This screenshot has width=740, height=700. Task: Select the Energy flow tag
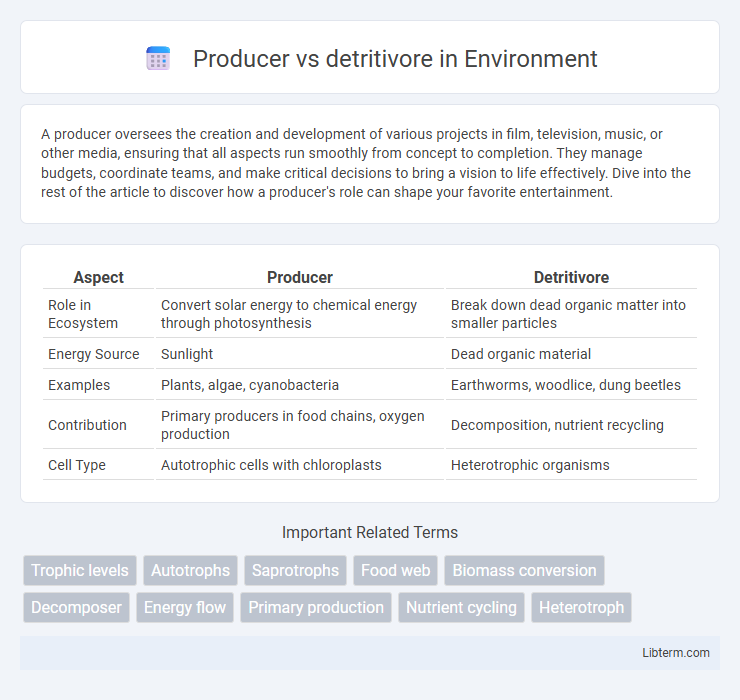(185, 607)
